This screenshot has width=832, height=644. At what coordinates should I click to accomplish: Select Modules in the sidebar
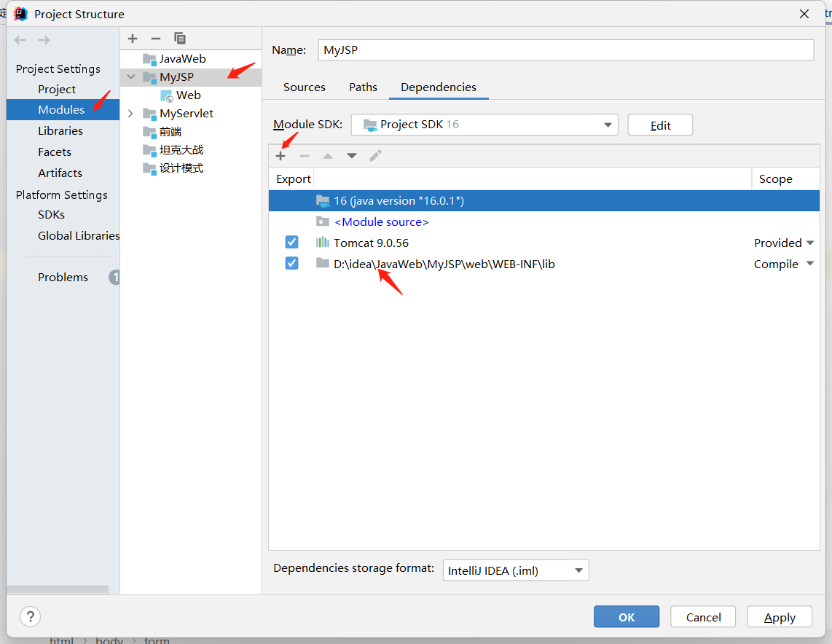coord(63,110)
